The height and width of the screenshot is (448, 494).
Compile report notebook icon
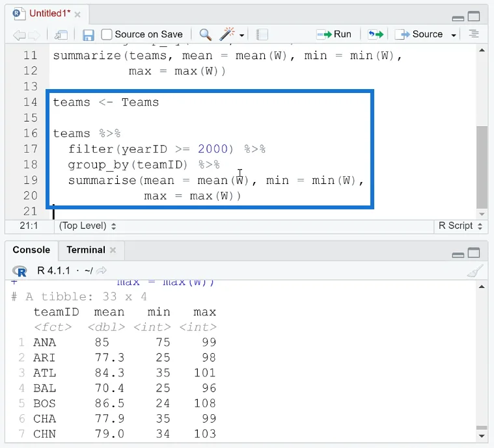pos(262,34)
